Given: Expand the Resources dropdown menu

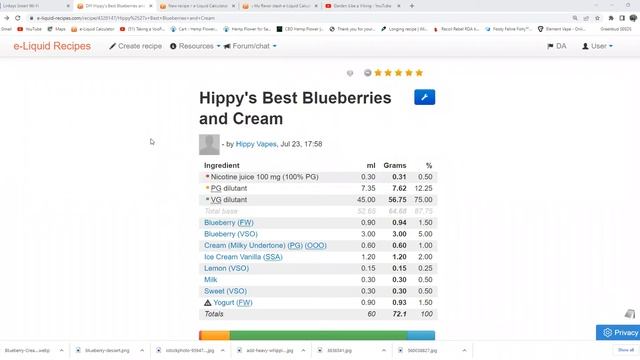Looking at the screenshot, I should (x=195, y=46).
